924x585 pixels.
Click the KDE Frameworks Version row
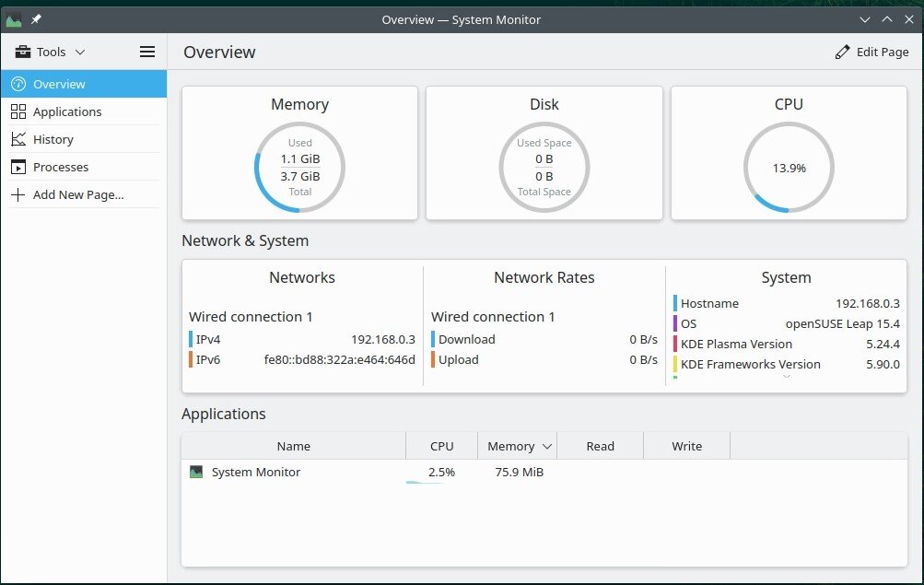pyautogui.click(x=786, y=364)
